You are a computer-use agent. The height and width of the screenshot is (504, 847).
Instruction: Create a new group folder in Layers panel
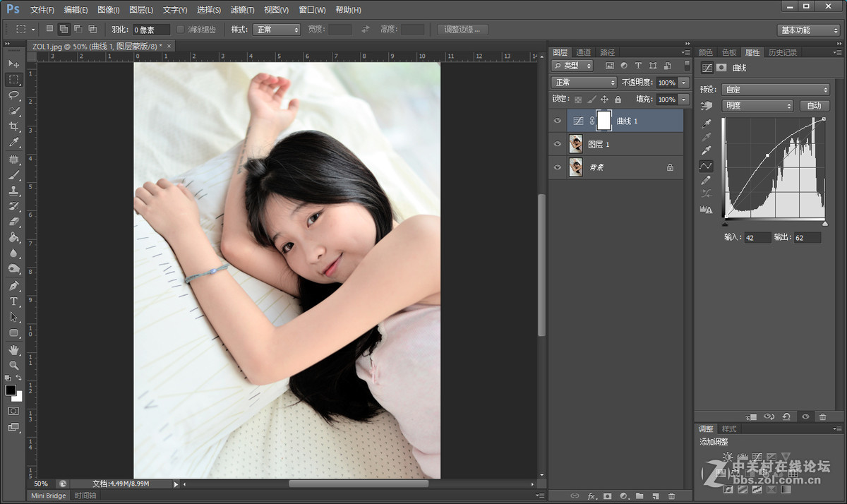pos(639,496)
